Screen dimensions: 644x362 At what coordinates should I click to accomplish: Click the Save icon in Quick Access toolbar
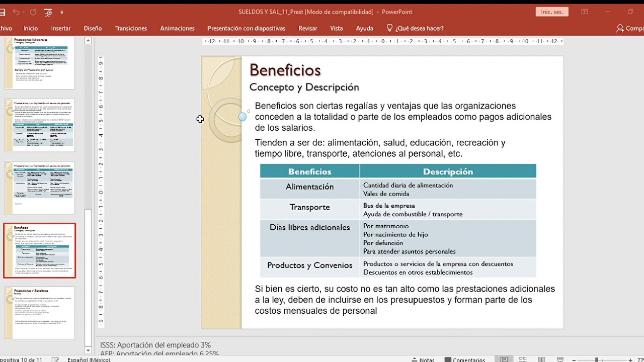2,12
